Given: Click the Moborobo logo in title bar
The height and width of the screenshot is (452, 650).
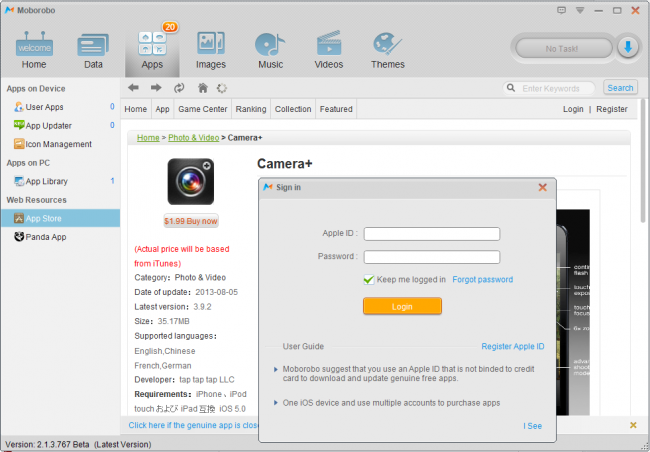Looking at the screenshot, I should coord(9,10).
